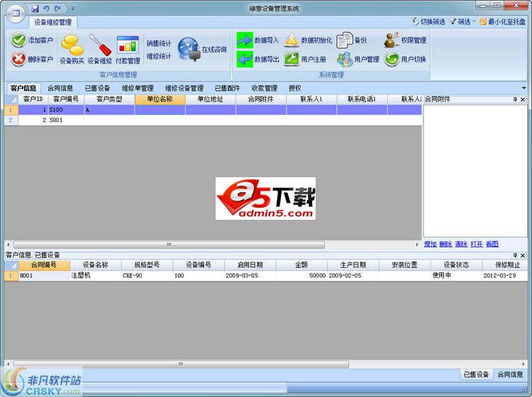
Task: Click 最小化至托盘 toolbar item
Action: point(502,22)
